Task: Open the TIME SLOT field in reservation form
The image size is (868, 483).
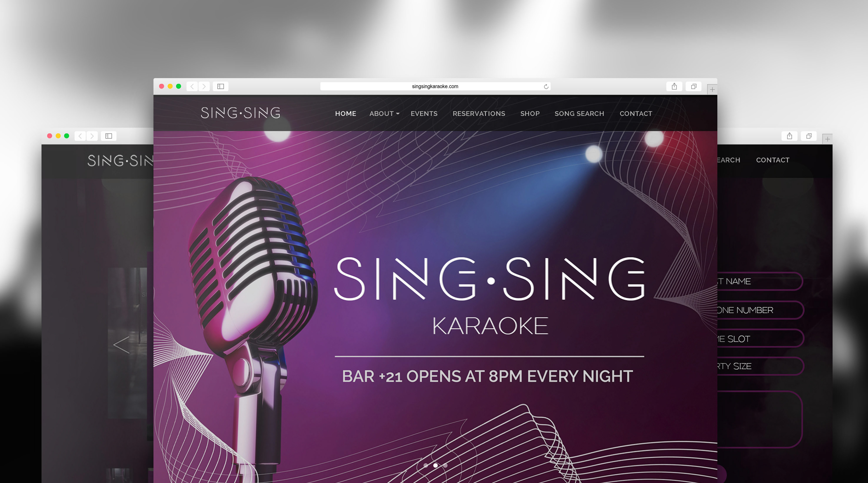Action: pyautogui.click(x=760, y=338)
